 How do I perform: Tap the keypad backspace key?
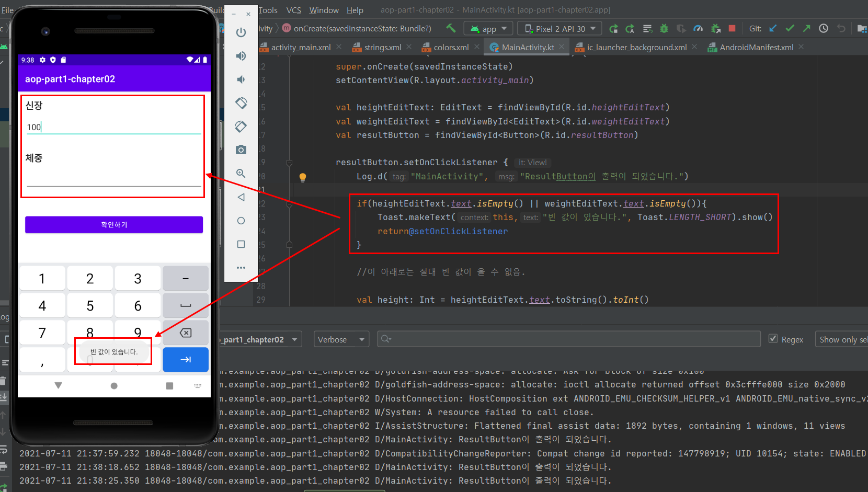pos(186,333)
